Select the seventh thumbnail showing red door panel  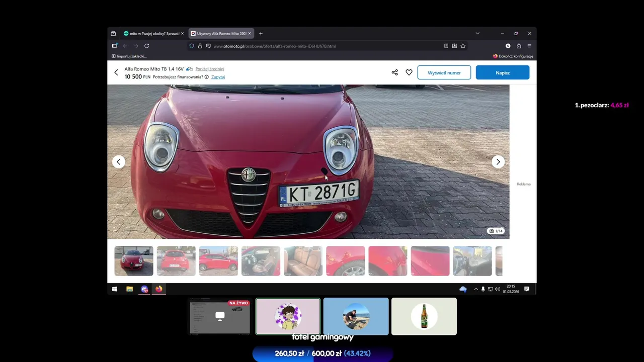(x=388, y=261)
